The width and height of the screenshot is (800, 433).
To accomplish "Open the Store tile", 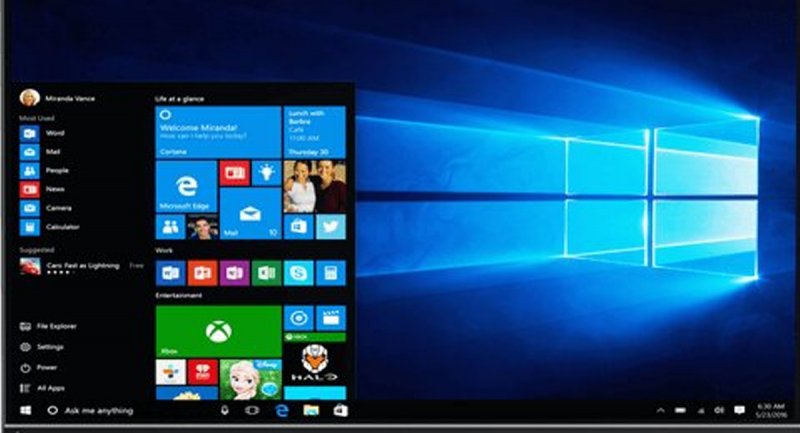I will pos(298,227).
